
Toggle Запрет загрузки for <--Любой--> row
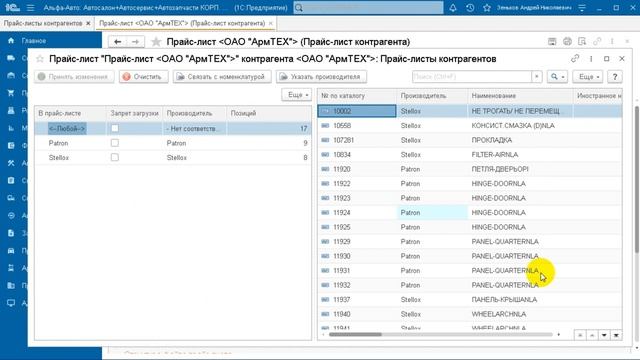115,128
